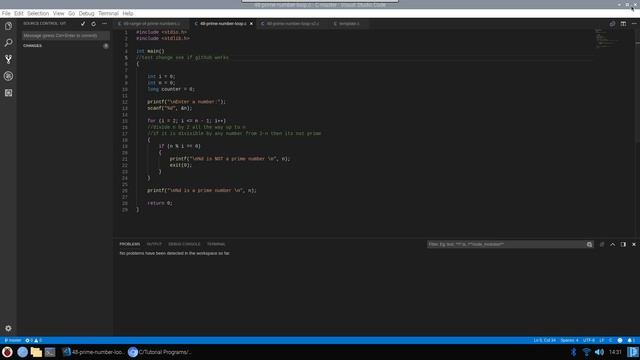Select the PROBLEMS panel tab
The width and height of the screenshot is (640, 360).
(129, 244)
